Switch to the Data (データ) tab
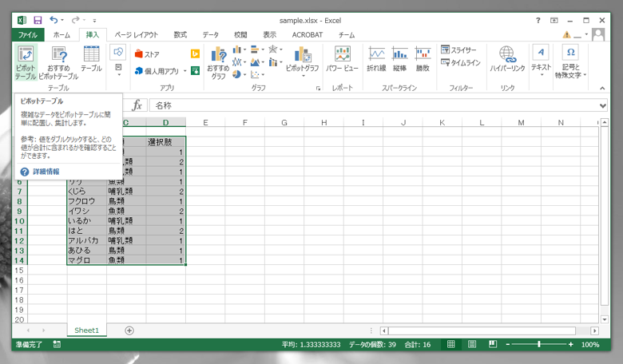Image resolution: width=623 pixels, height=364 pixels. (211, 34)
